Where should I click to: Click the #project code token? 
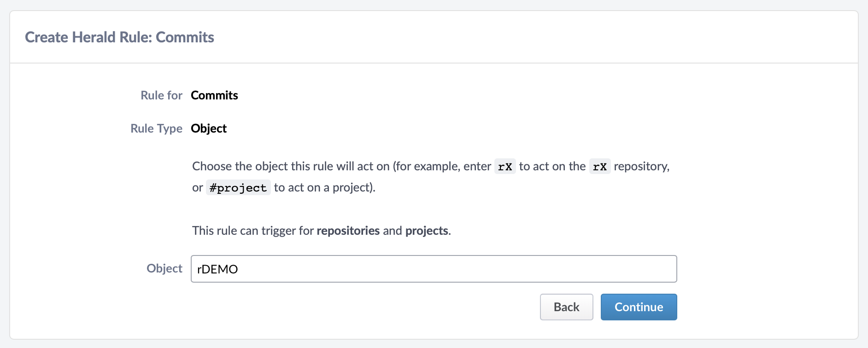pos(238,187)
